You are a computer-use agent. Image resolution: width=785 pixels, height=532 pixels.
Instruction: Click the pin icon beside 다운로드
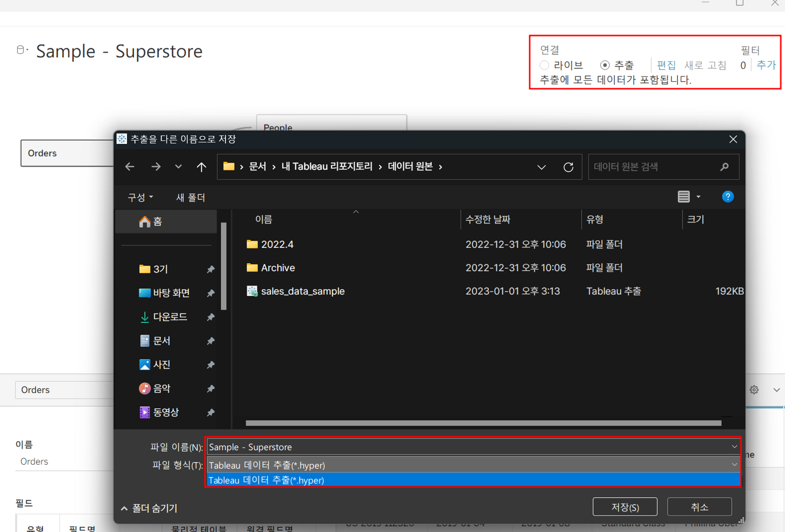click(x=211, y=317)
